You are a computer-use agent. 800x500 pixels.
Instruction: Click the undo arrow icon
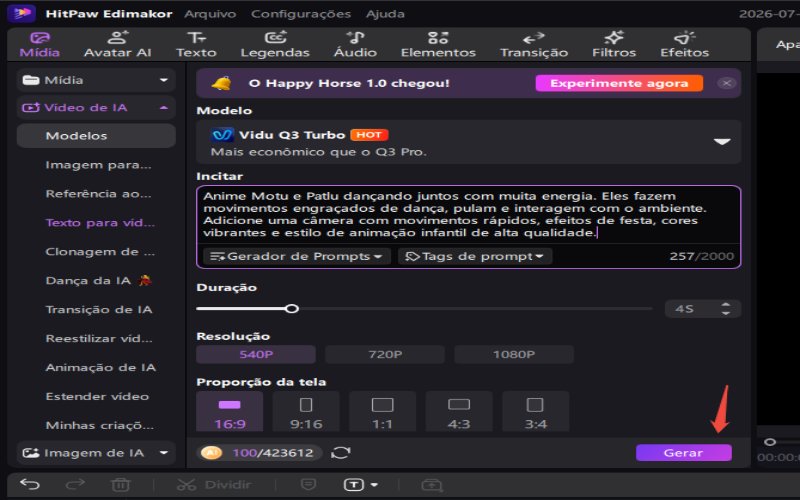30,484
